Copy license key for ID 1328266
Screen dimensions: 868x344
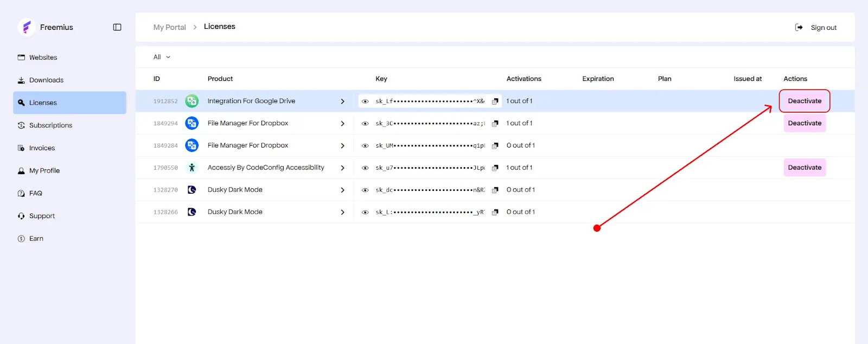(x=495, y=213)
